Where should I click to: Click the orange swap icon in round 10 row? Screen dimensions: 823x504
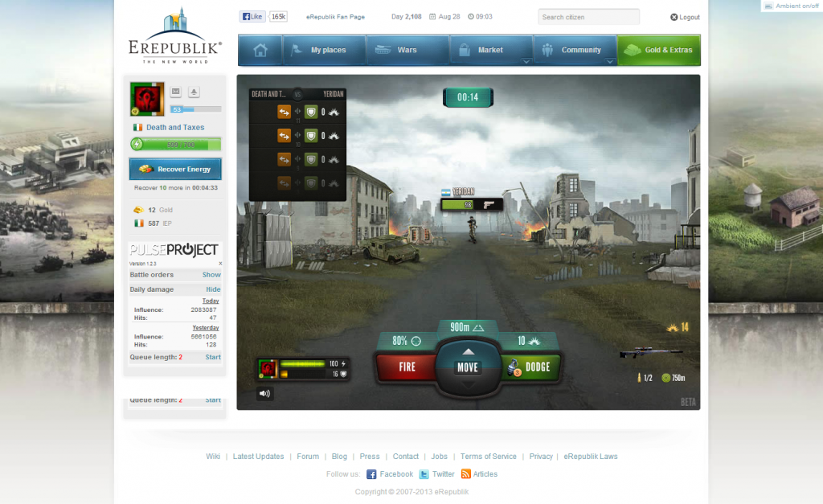(x=284, y=136)
